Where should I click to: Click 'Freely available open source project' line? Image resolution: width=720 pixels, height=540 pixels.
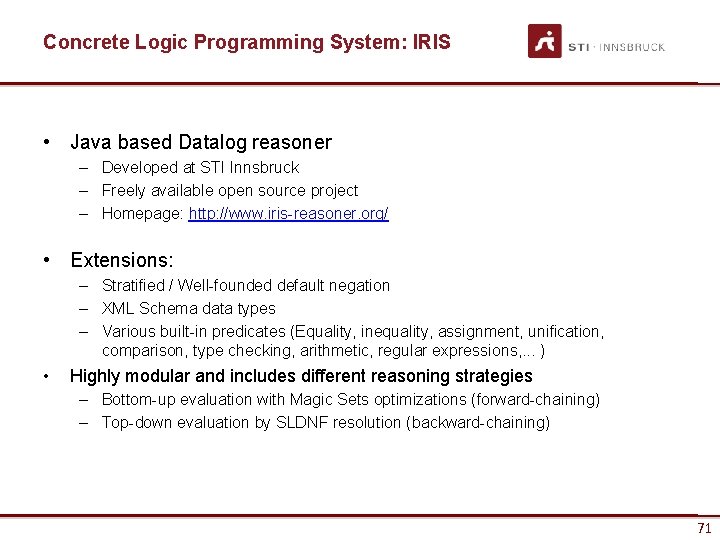[230, 191]
